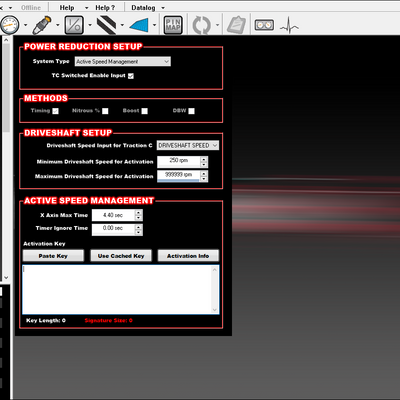The height and width of the screenshot is (400, 400).
Task: Click left panel scrollbar up arrow
Action: (6, 40)
